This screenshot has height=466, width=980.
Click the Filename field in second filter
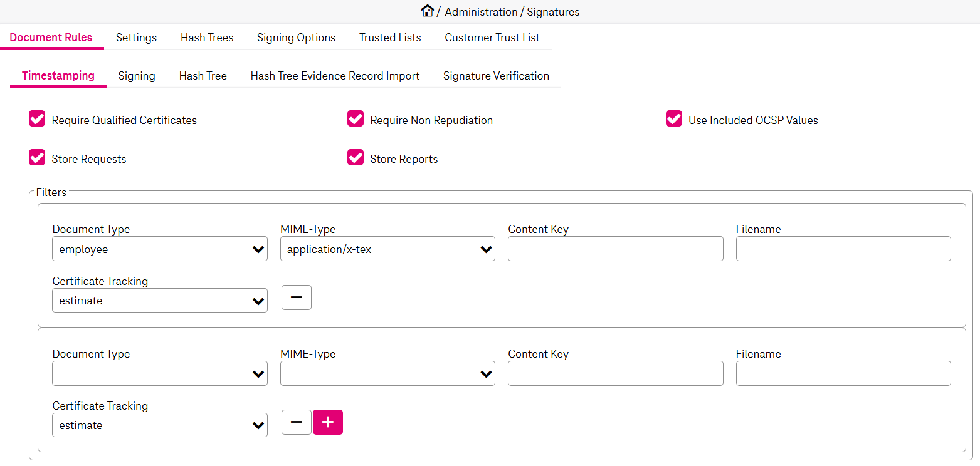[843, 374]
